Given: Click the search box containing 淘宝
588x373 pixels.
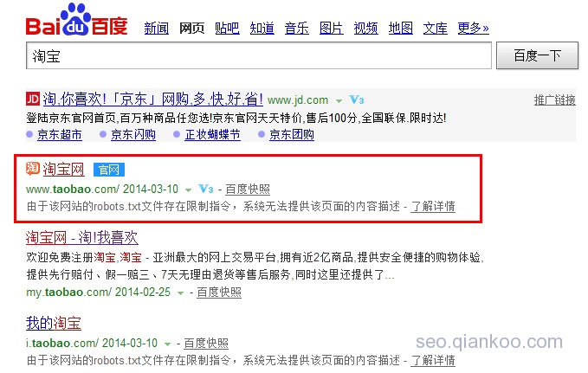Looking at the screenshot, I should click(x=259, y=55).
